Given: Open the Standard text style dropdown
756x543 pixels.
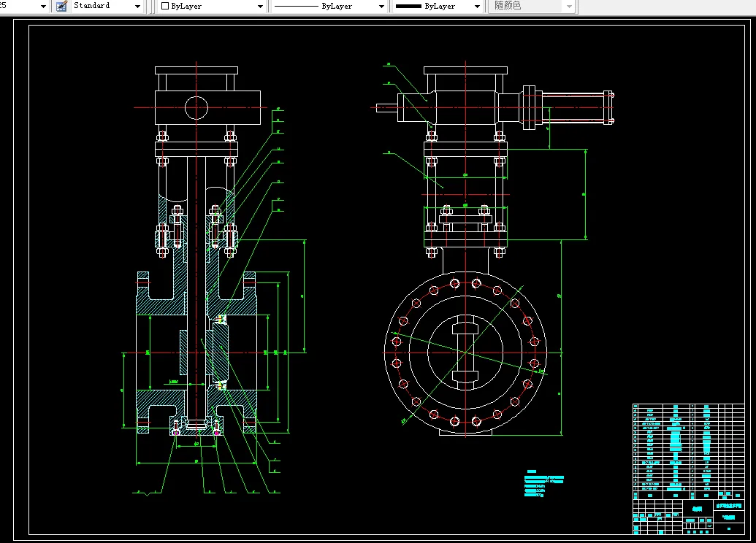Looking at the screenshot, I should tap(137, 6).
